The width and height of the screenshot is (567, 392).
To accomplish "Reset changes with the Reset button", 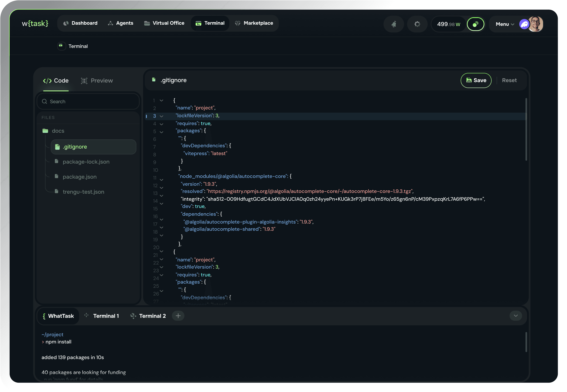I will pos(509,80).
